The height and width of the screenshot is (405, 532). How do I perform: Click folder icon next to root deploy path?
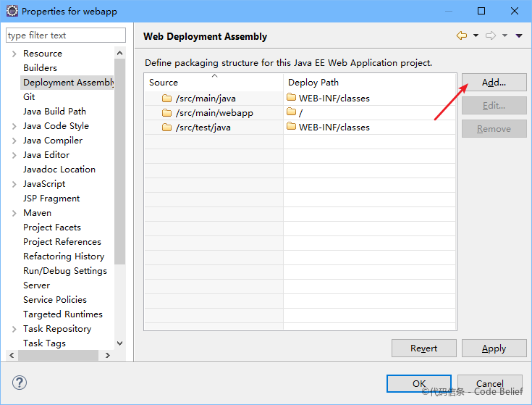coord(291,112)
